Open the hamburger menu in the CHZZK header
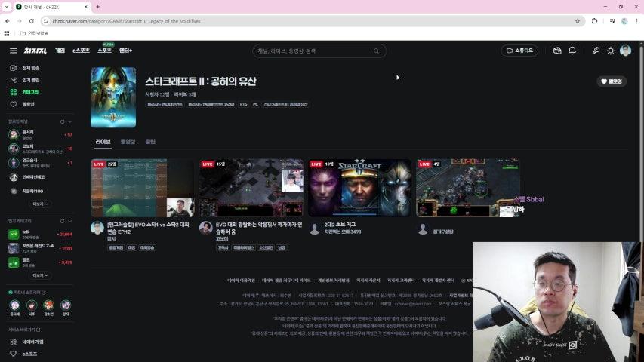This screenshot has width=644, height=362. pos(13,51)
